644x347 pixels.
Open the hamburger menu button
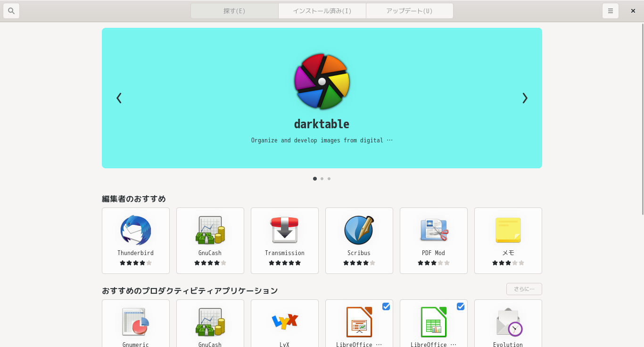click(611, 11)
